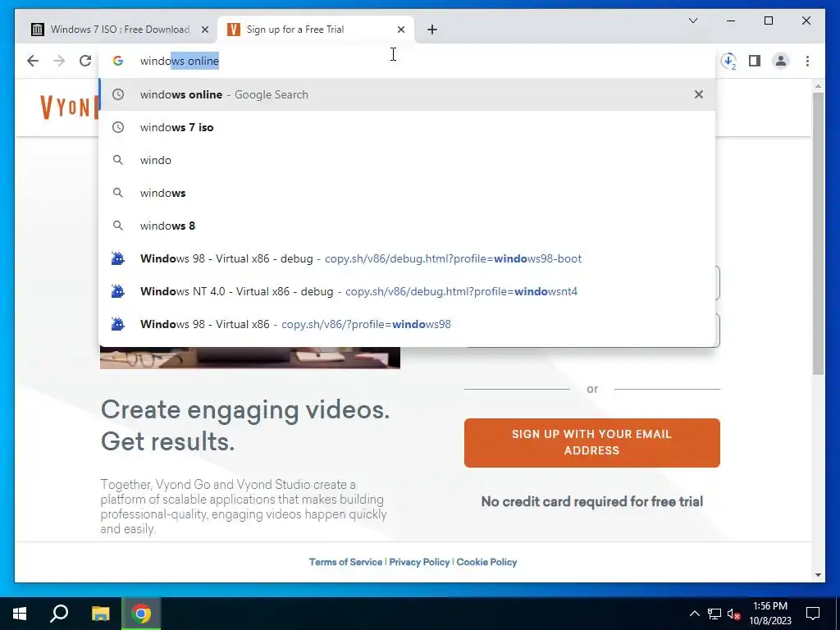Viewport: 840px width, 630px height.
Task: Click the Vyond logo
Action: pyautogui.click(x=69, y=107)
